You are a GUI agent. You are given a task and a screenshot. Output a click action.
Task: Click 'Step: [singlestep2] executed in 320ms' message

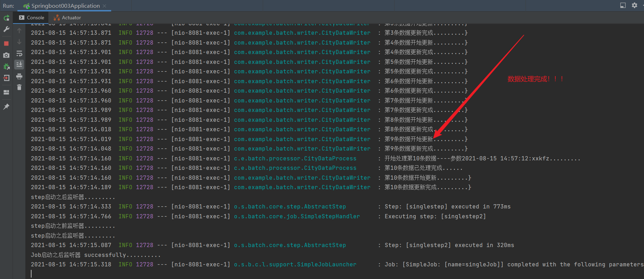[x=449, y=245]
